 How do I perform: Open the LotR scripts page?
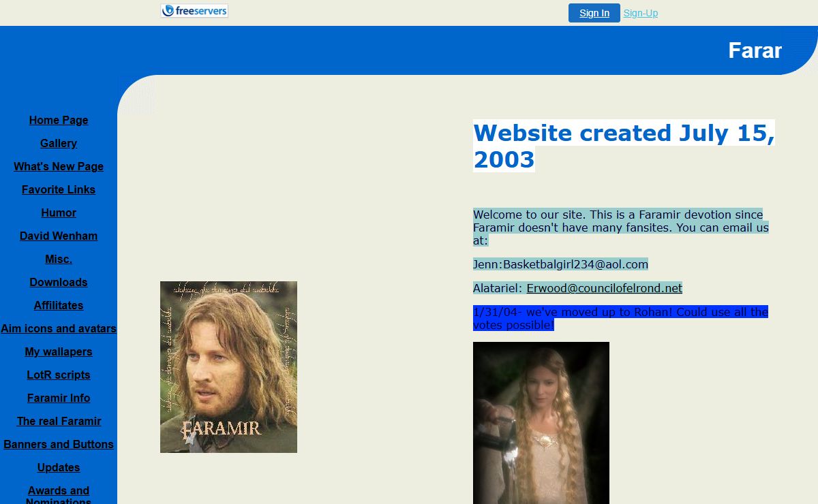[x=59, y=375]
